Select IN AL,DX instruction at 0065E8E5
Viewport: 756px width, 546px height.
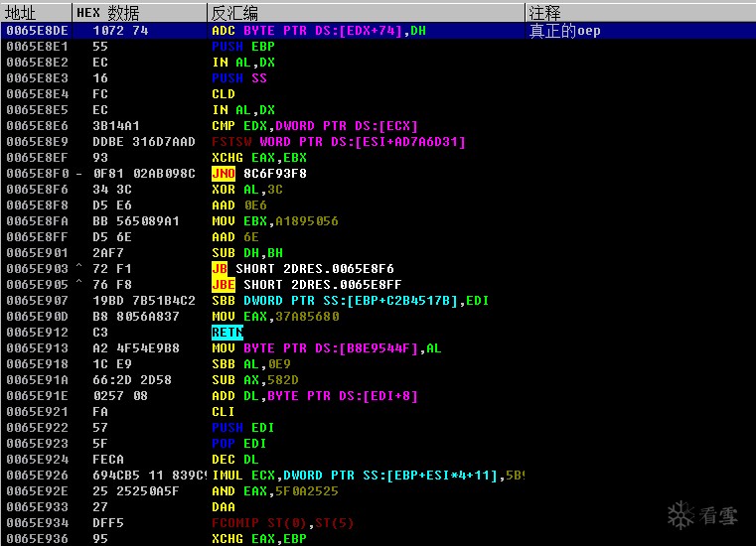click(x=243, y=110)
